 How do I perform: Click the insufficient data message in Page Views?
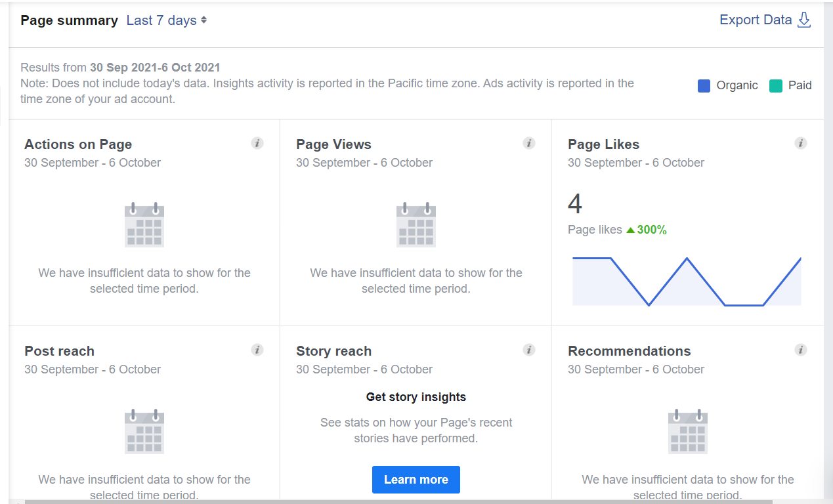pos(416,281)
